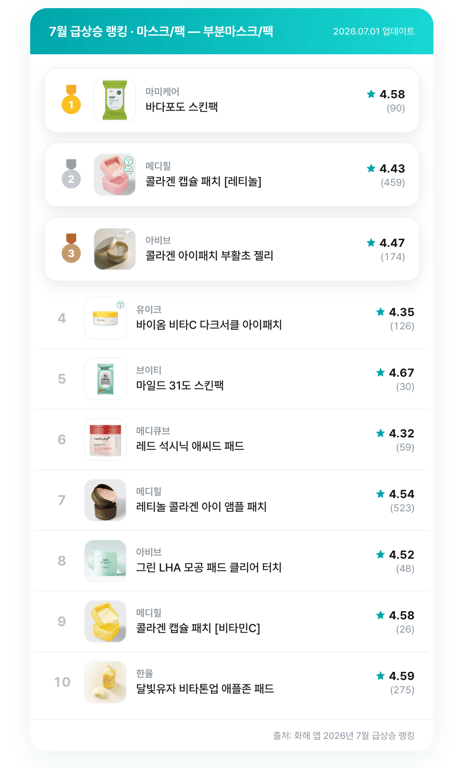
Task: Open 마일드 31도 스킨팩 product link
Action: 180,385
